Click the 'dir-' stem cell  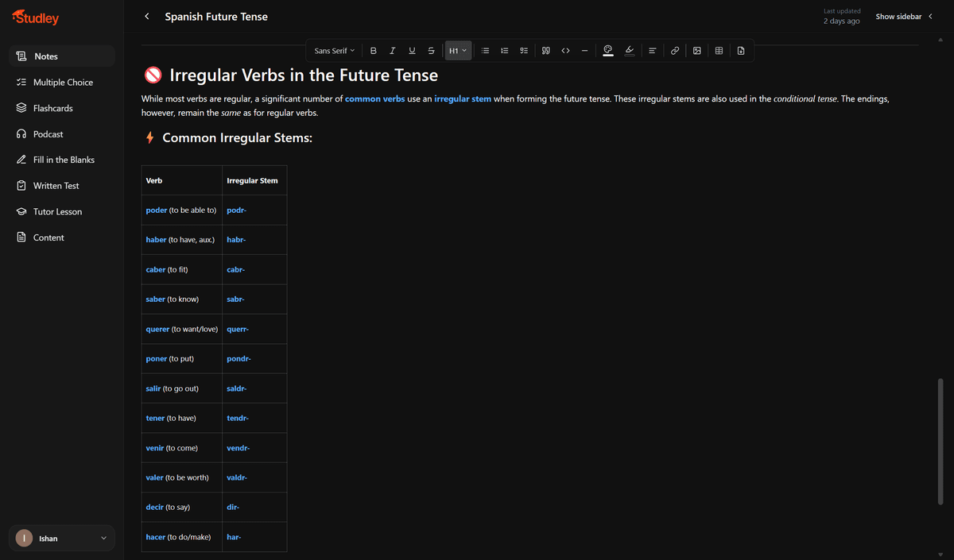click(254, 508)
